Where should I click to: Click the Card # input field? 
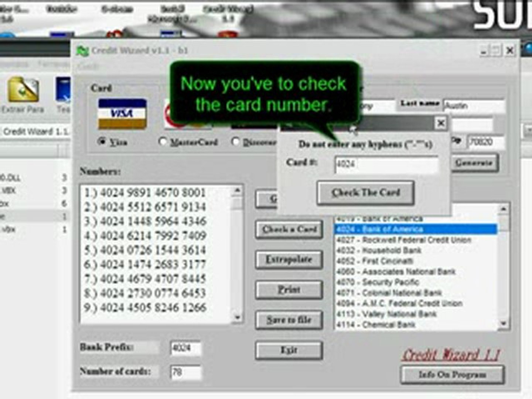(387, 164)
